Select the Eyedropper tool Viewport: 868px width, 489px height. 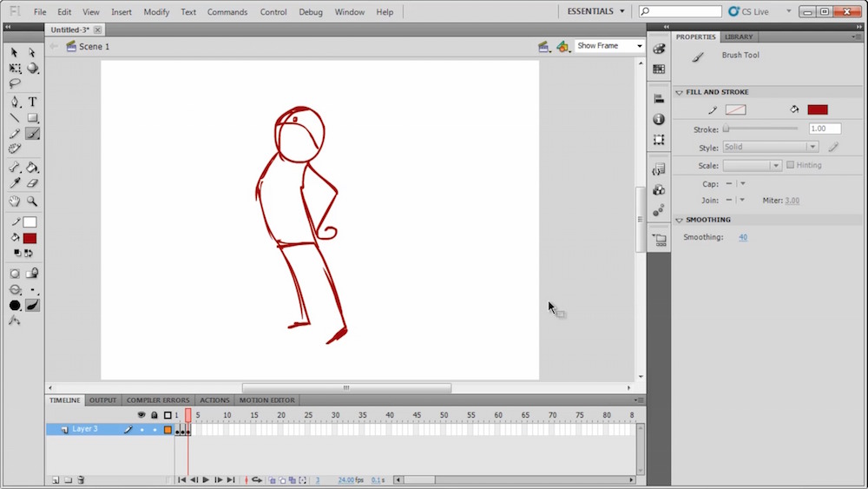tap(15, 183)
